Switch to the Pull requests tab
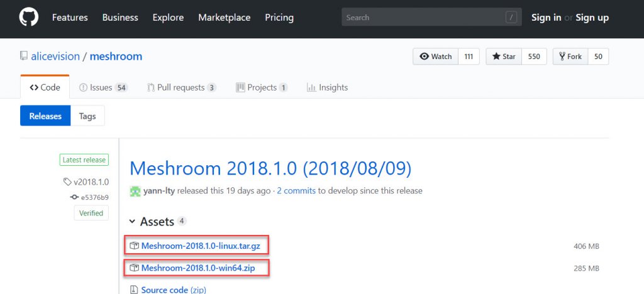 tap(182, 87)
